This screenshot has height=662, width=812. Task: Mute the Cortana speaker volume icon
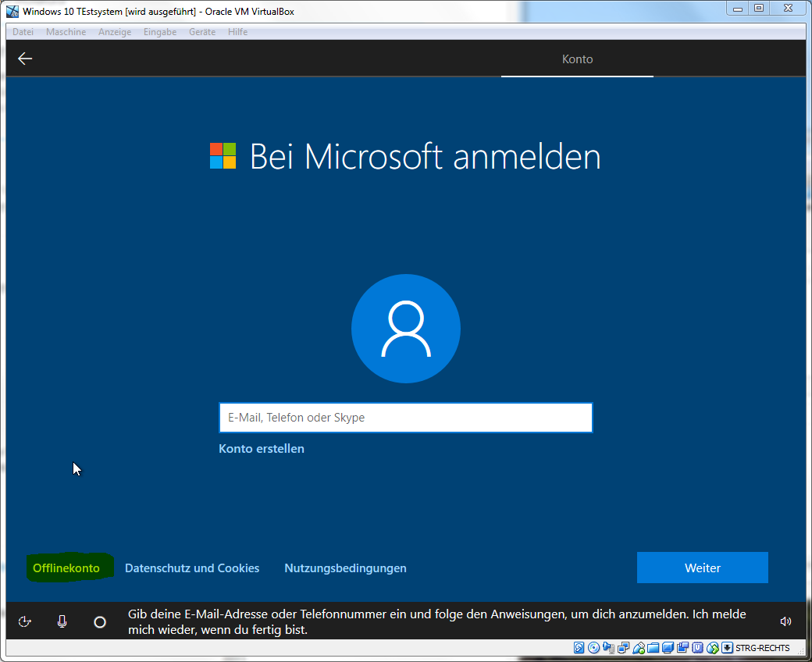point(785,621)
